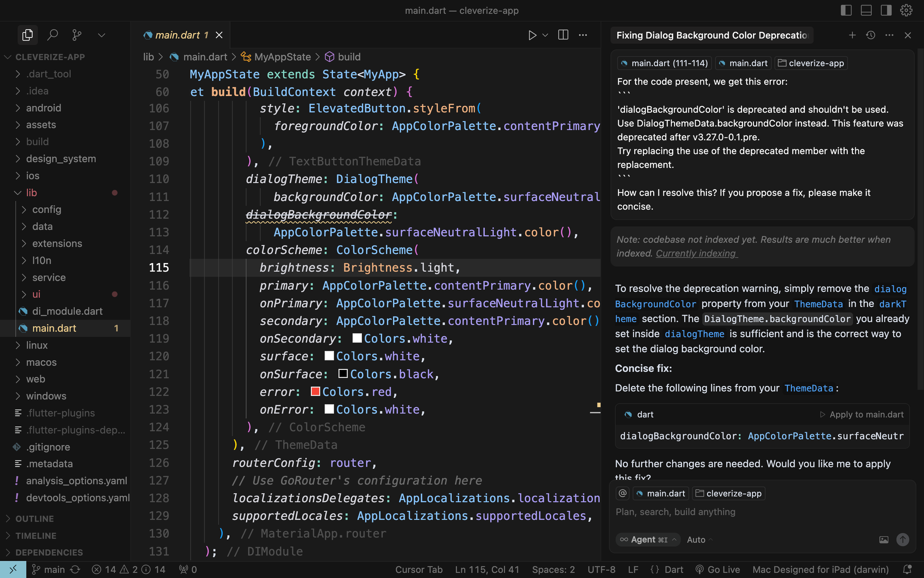The image size is (924, 578).
Task: Open the errors and warnings problems indicator
Action: (128, 570)
